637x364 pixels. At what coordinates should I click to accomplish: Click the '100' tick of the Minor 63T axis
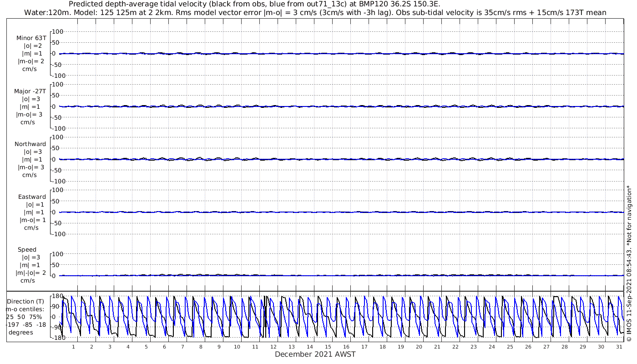pyautogui.click(x=58, y=32)
